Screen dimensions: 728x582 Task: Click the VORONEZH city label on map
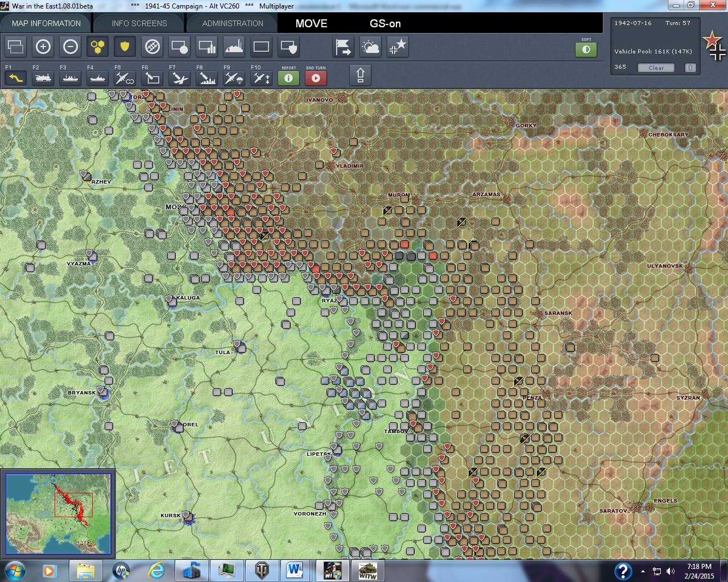pos(310,514)
